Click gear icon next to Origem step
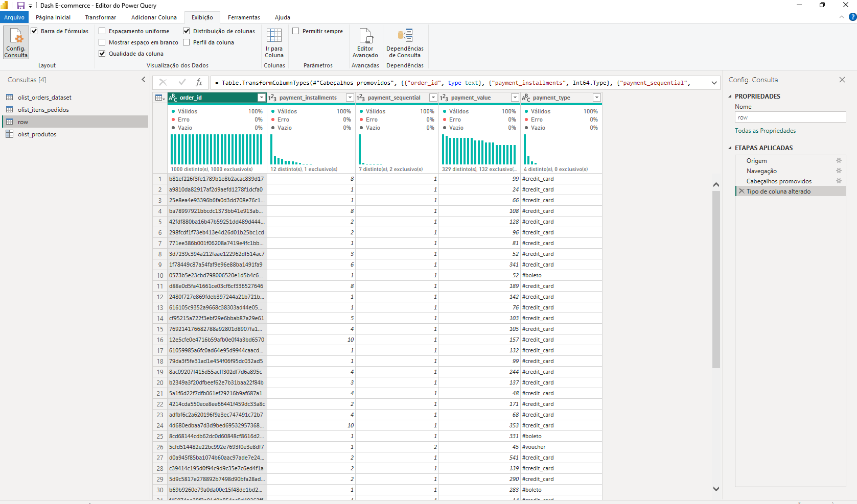The width and height of the screenshot is (857, 504). 839,161
